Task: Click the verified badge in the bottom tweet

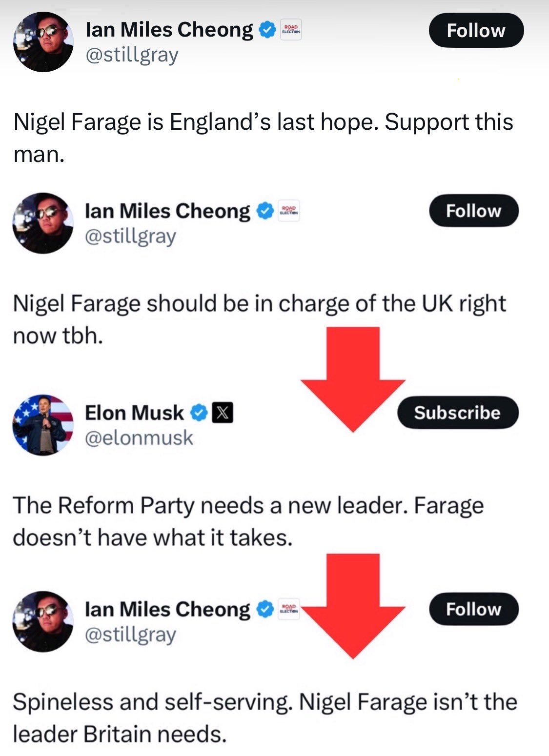Action: [264, 610]
